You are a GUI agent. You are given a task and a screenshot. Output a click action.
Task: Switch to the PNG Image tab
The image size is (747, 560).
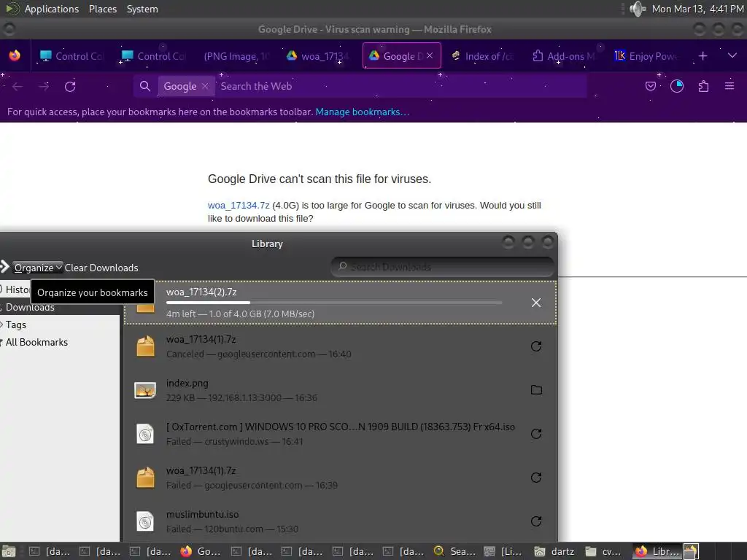(x=236, y=55)
